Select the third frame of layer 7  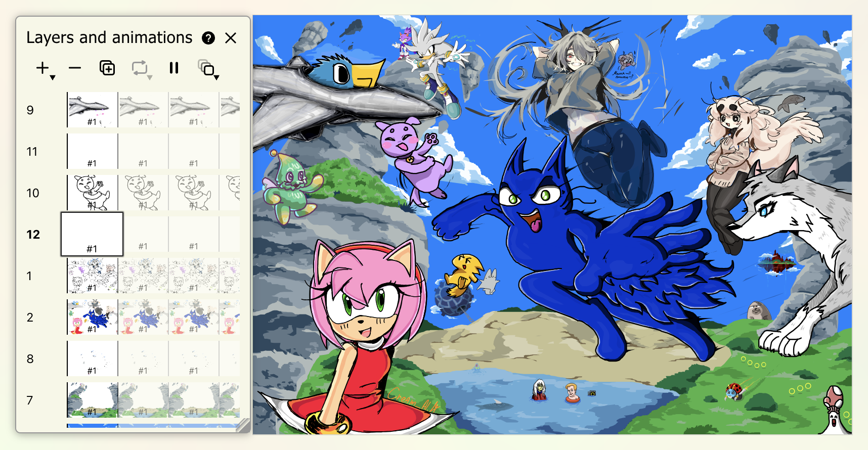coord(194,400)
